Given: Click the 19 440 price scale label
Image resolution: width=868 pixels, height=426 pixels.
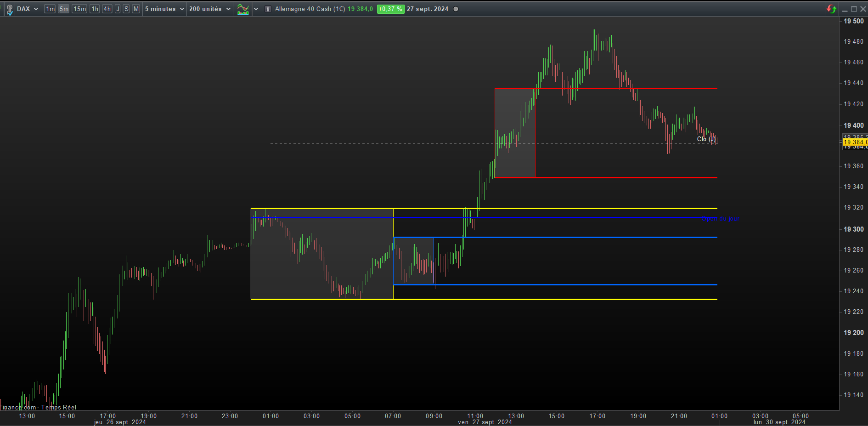Looking at the screenshot, I should pos(854,83).
